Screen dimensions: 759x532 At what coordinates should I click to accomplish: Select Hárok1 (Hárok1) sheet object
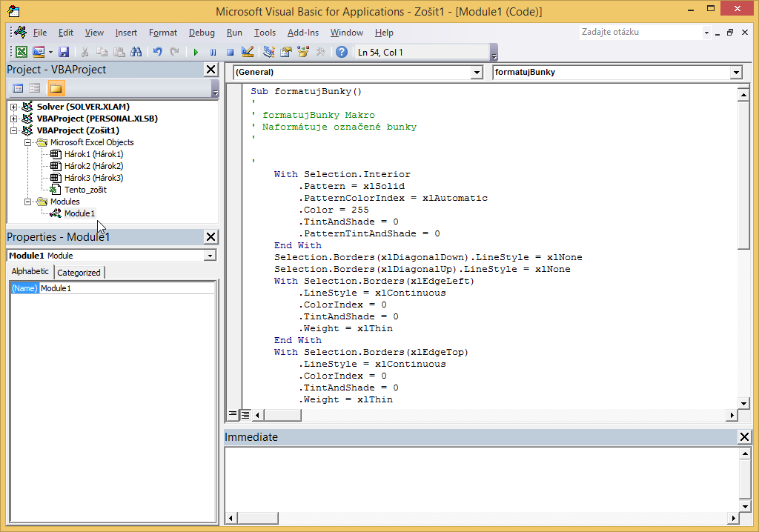pyautogui.click(x=93, y=154)
